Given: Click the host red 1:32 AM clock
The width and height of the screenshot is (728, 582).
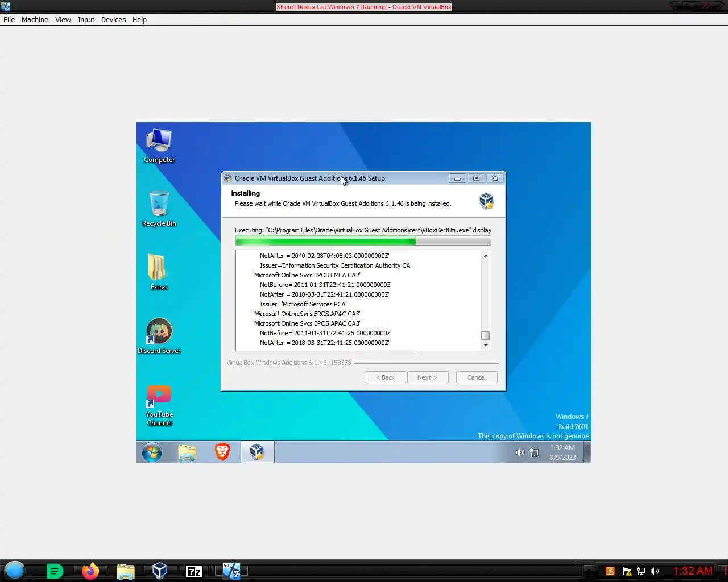Looking at the screenshot, I should tap(693, 571).
